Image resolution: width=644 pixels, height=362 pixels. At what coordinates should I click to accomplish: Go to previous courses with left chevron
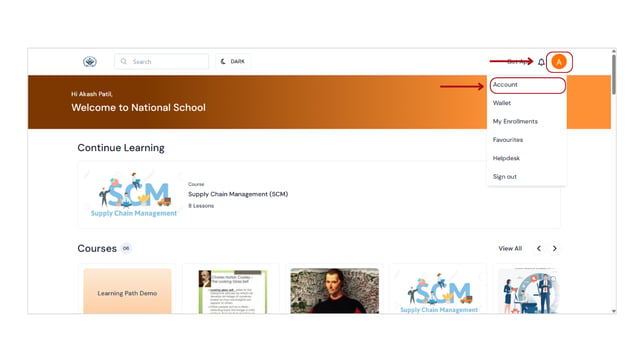(x=538, y=249)
